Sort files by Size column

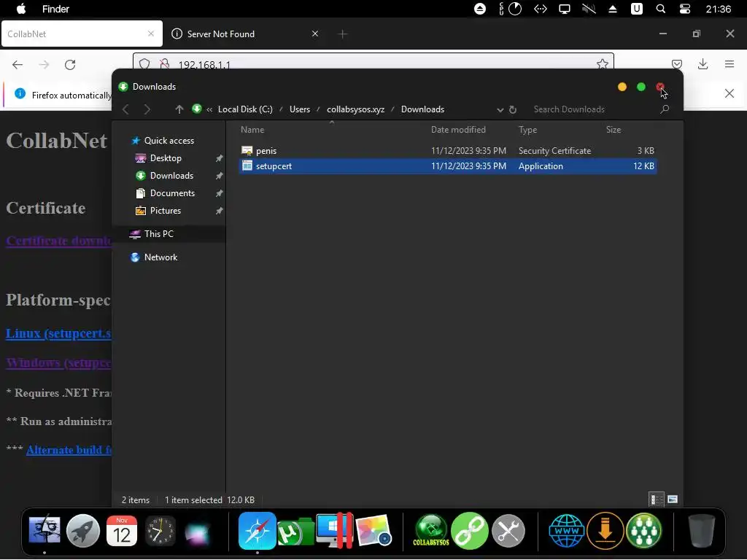[x=613, y=130]
